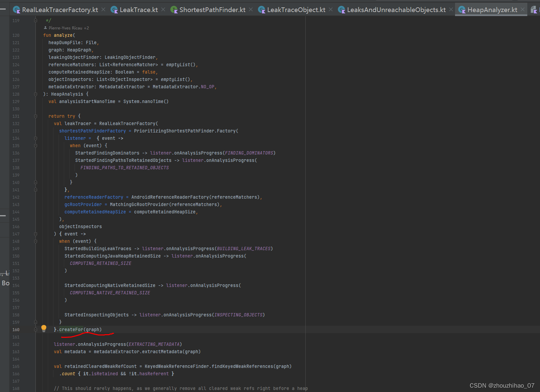Viewport: 540px width, 392px height.
Task: Click KeyedWeakReferenceFinder in the code
Action: [177, 366]
